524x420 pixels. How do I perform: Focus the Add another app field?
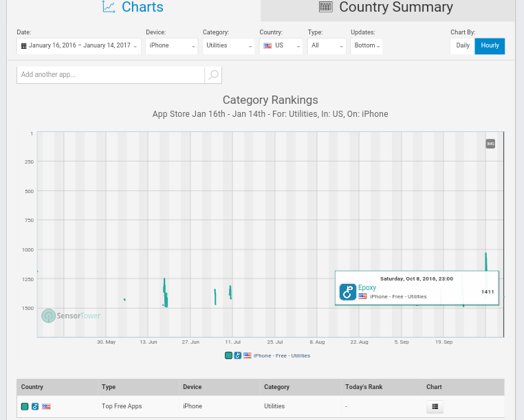tap(110, 74)
